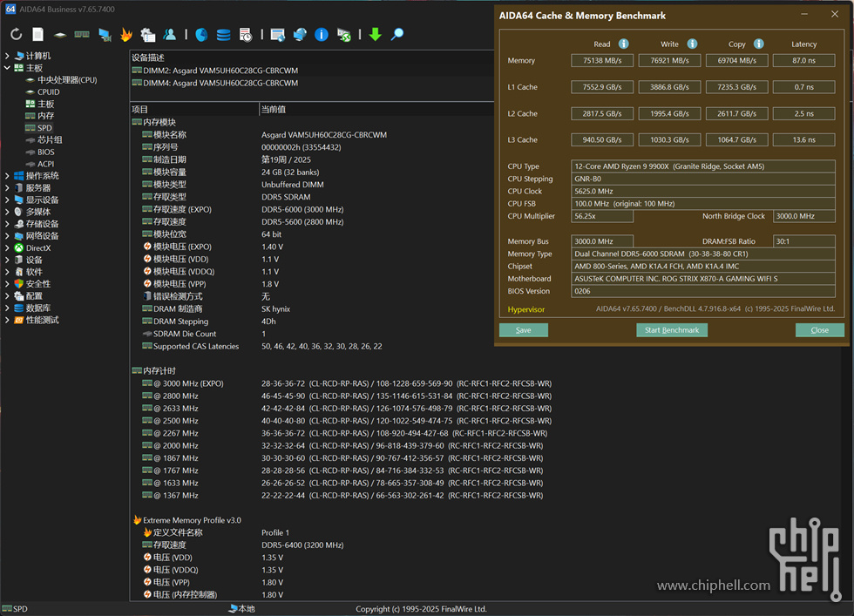Click the Close button in benchmark window
The image size is (854, 616).
(820, 330)
